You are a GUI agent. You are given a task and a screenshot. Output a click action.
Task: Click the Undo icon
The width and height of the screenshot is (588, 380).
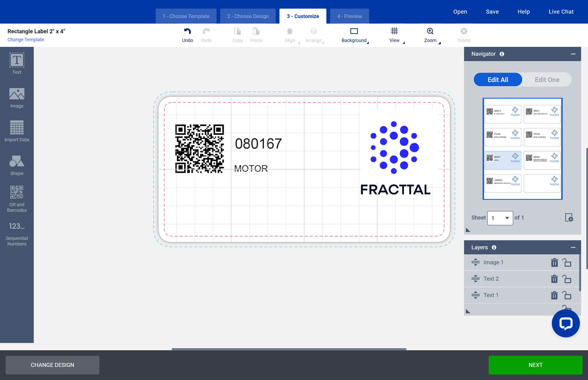(187, 32)
